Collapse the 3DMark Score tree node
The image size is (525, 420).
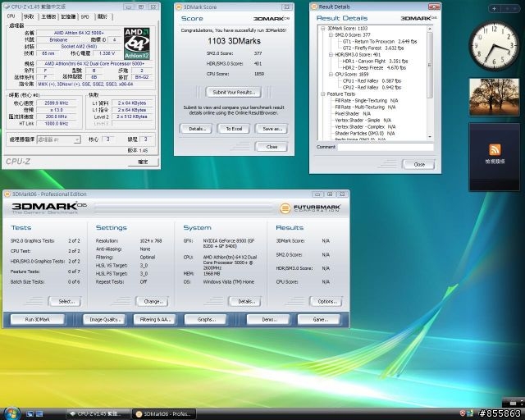pyautogui.click(x=323, y=29)
